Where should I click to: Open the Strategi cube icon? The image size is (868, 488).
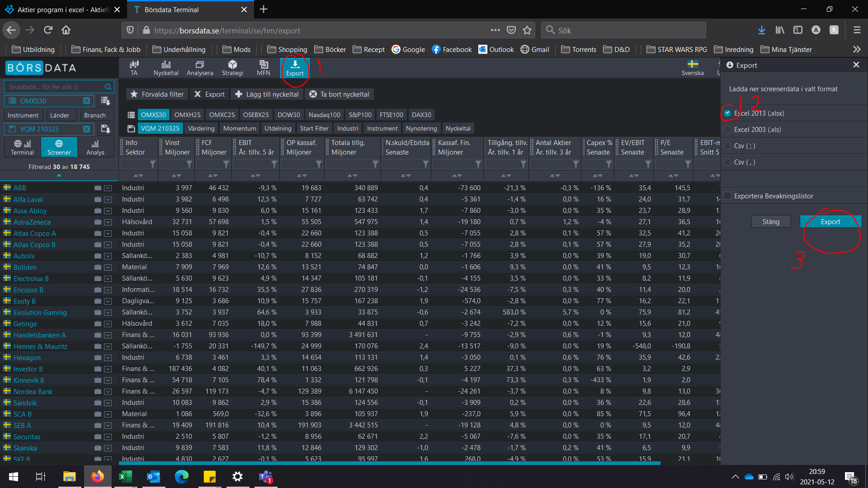232,67
